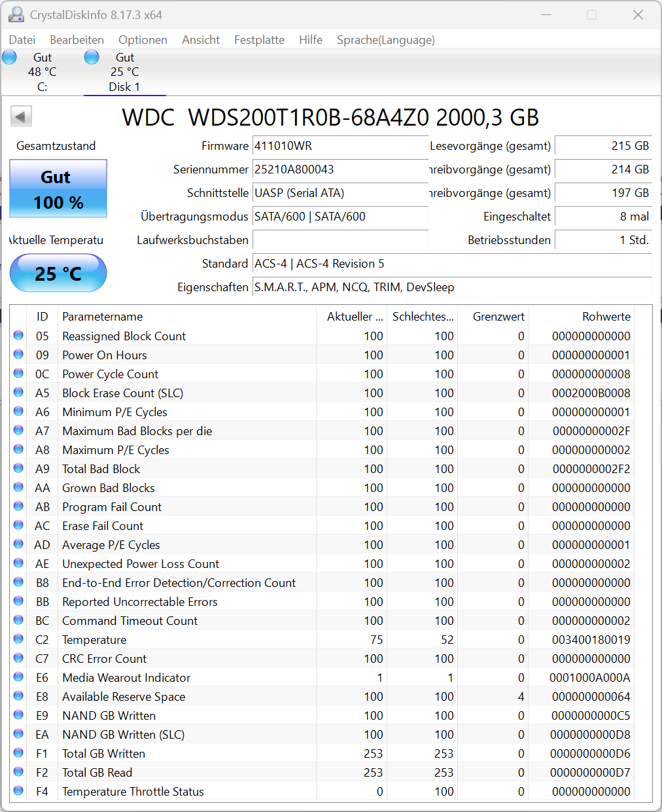
Task: Click raw value 003400180019 of Temperature
Action: pyautogui.click(x=591, y=640)
